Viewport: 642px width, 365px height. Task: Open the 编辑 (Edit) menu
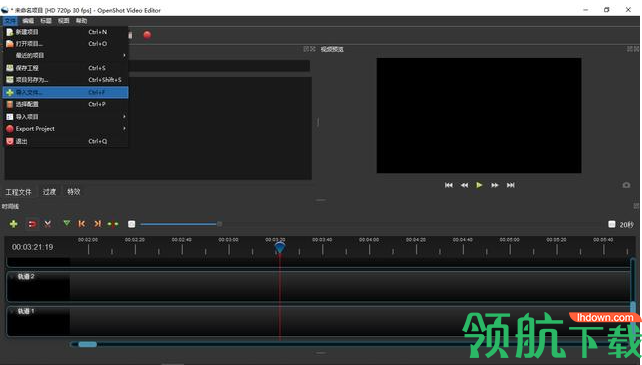point(28,21)
